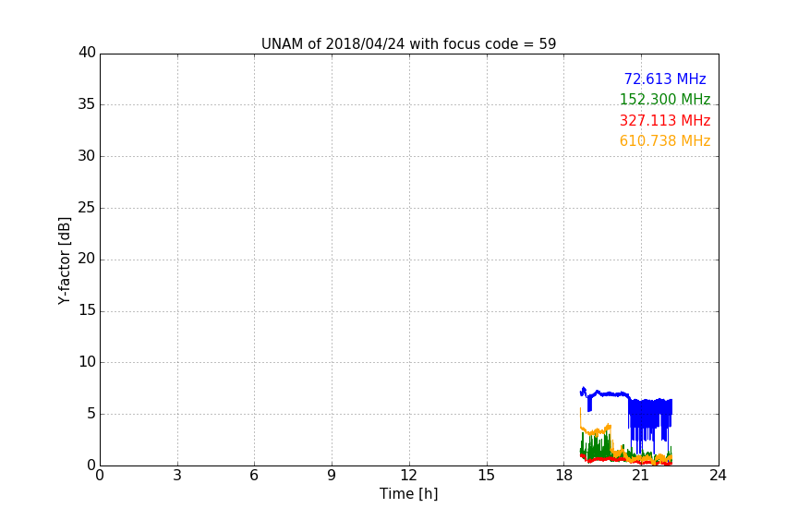The width and height of the screenshot is (798, 532).
Task: Click the x-axis tick label '12'
Action: click(408, 476)
